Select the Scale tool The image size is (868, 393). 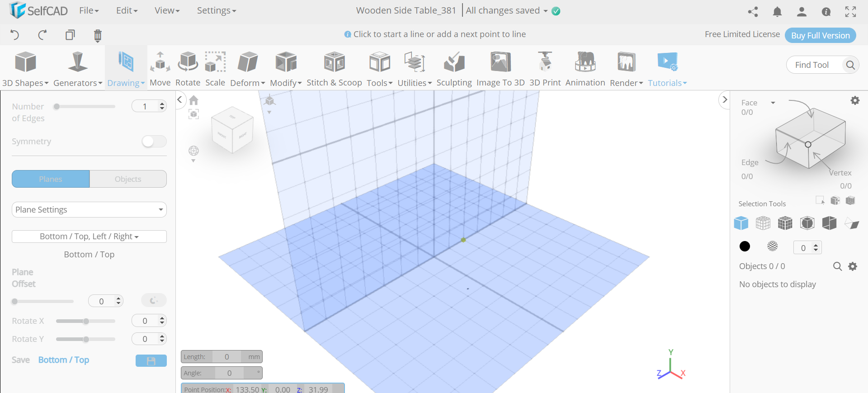click(x=215, y=69)
